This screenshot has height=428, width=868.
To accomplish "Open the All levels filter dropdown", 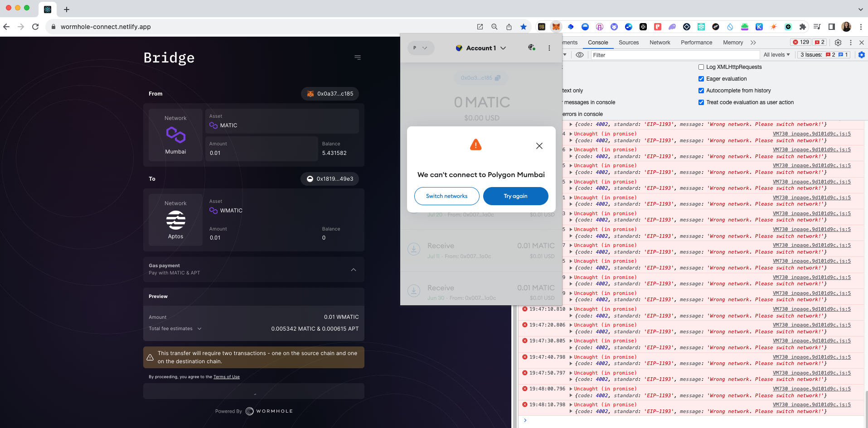I will [x=776, y=55].
